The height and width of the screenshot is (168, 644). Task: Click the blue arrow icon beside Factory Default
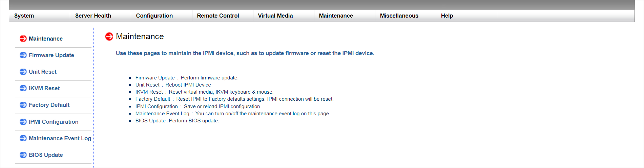[x=23, y=105]
